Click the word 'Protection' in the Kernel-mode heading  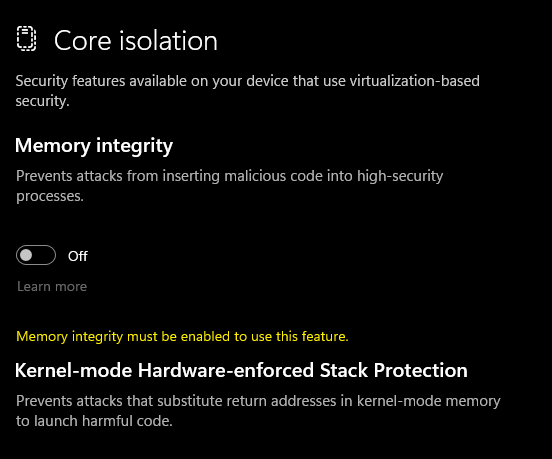pyautogui.click(x=421, y=370)
